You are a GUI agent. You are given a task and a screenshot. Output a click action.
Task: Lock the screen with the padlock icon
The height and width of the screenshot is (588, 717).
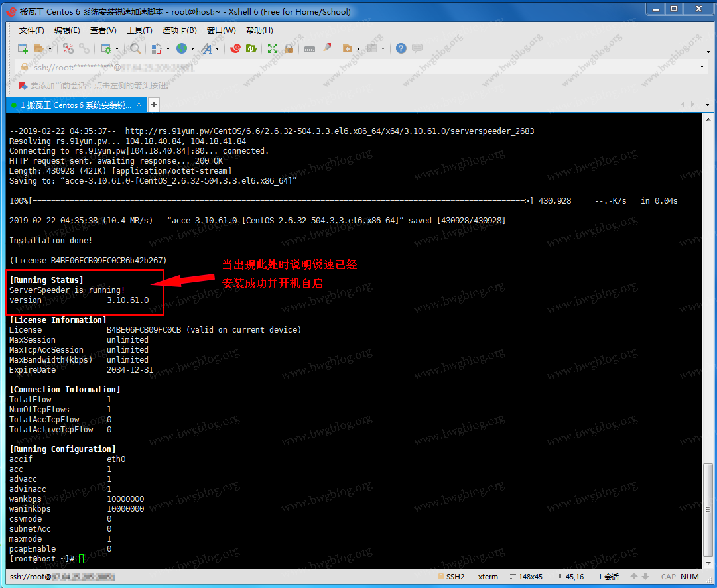tap(288, 48)
